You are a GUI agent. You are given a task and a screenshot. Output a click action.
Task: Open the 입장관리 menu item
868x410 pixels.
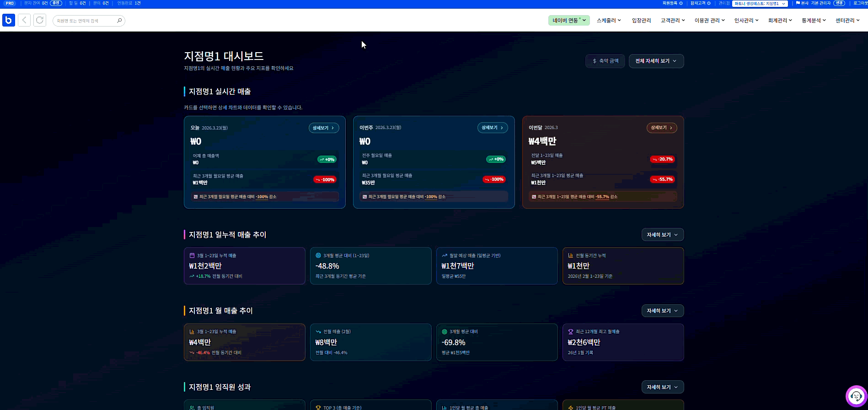(x=641, y=20)
